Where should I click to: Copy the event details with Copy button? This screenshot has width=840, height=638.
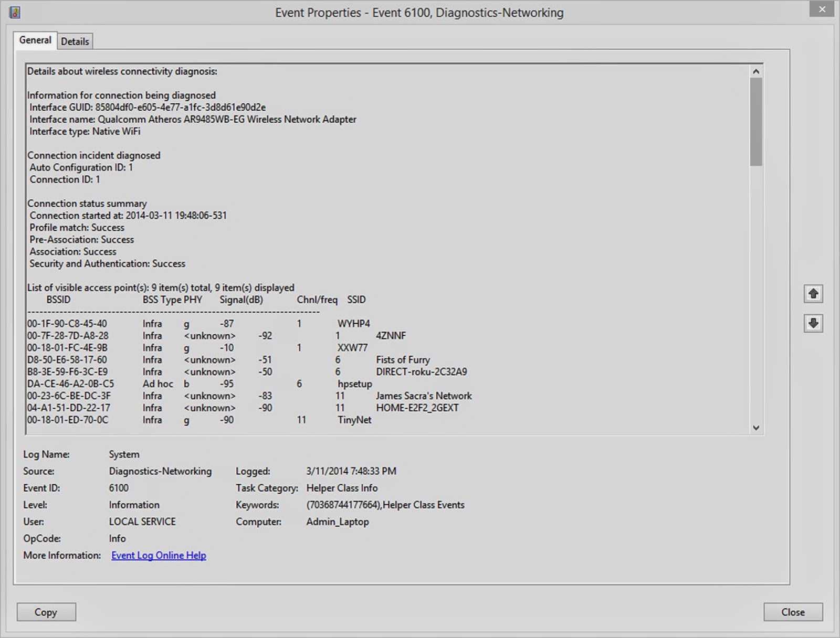coord(46,612)
